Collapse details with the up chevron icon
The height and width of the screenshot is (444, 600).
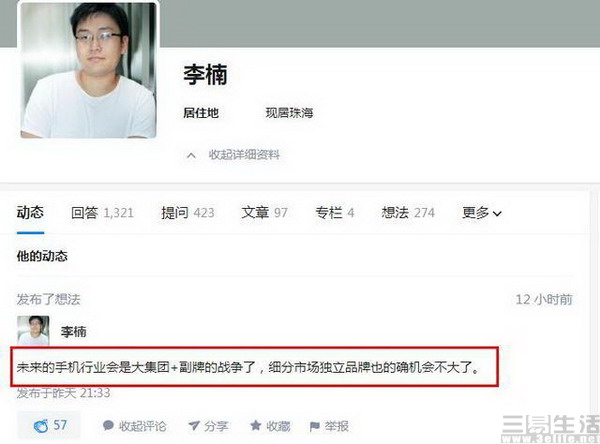(x=191, y=155)
